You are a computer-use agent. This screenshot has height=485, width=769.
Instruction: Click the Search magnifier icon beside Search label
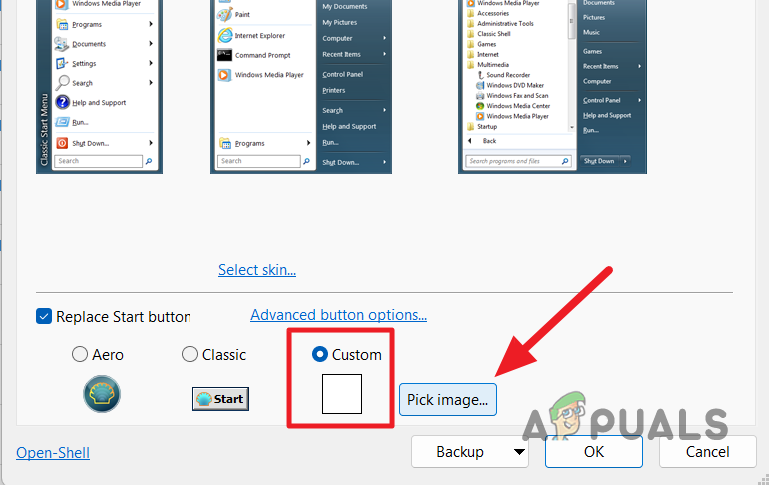(x=62, y=82)
